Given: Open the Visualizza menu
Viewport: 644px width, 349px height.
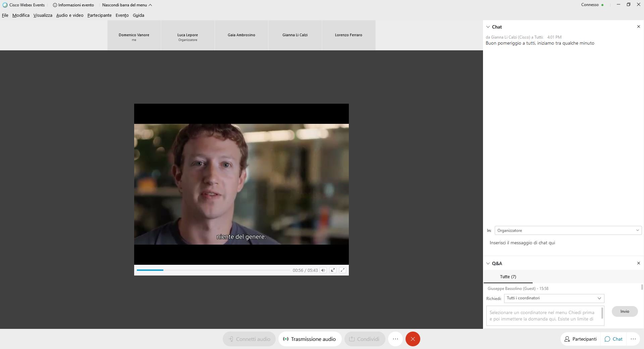Looking at the screenshot, I should coord(43,15).
